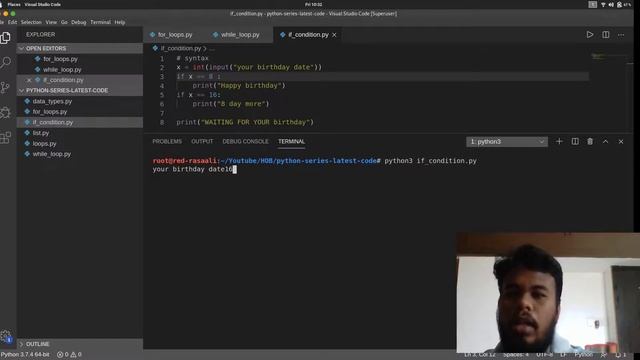Open the notifications bell in status bar

620,355
